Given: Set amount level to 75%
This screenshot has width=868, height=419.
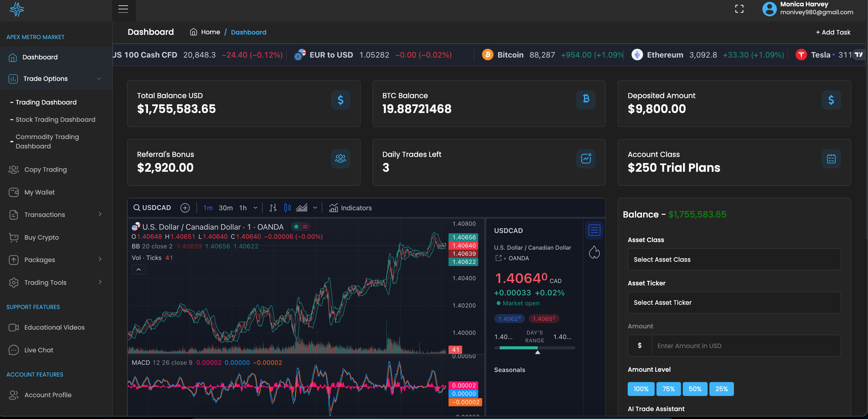Looking at the screenshot, I should pyautogui.click(x=668, y=389).
